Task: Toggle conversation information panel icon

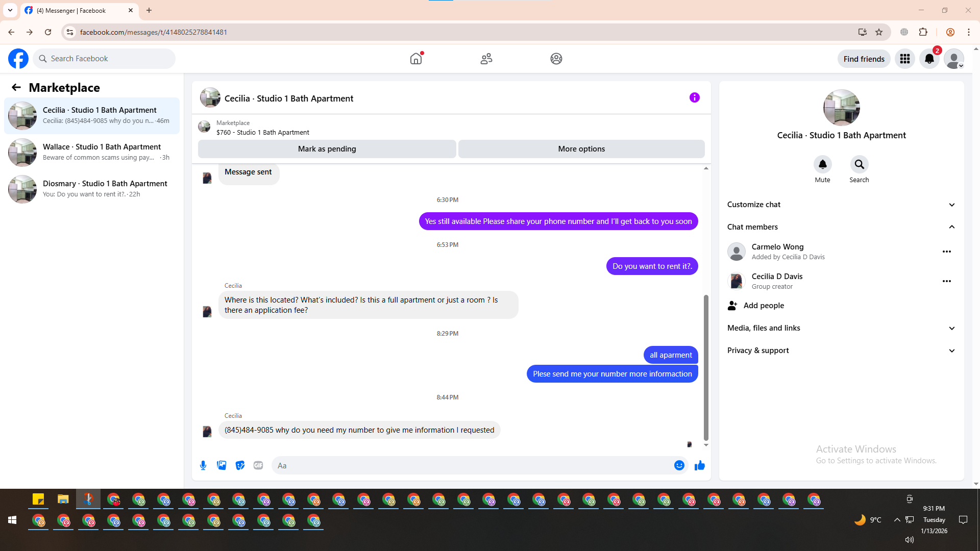Action: (x=694, y=97)
